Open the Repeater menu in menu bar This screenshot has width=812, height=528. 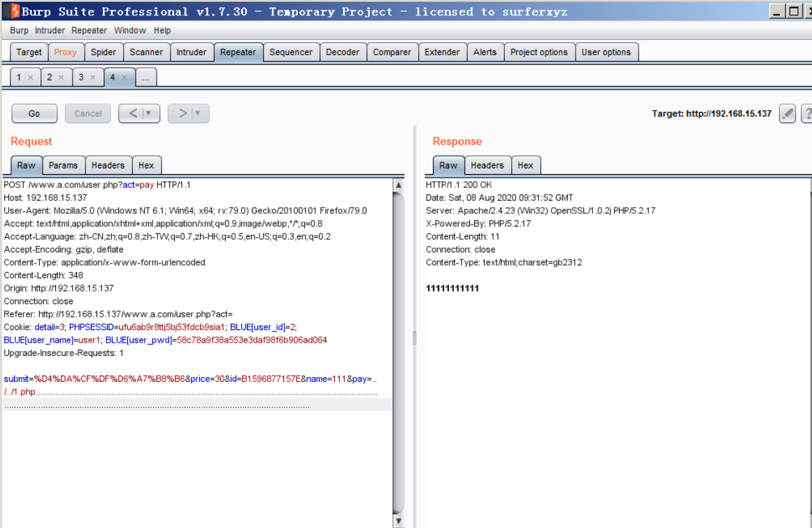pos(89,31)
